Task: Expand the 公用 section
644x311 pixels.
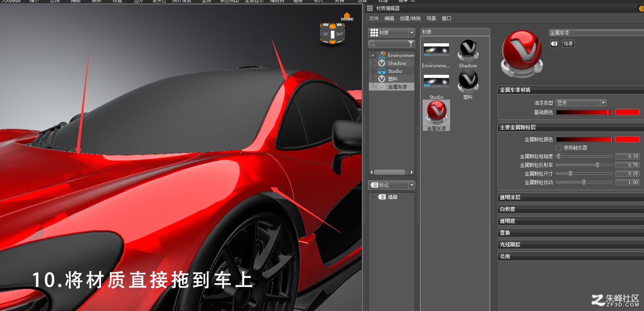Action: tap(570, 256)
